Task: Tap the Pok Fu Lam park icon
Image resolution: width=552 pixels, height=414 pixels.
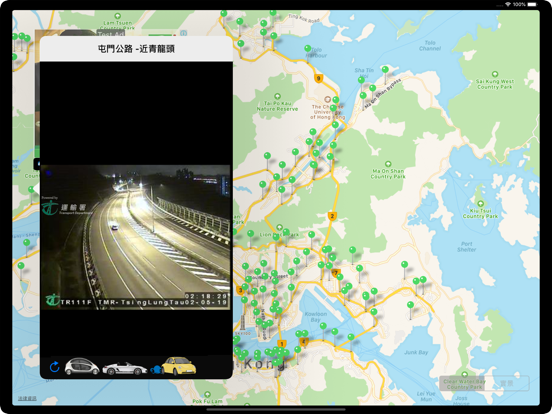Action: coord(207,394)
